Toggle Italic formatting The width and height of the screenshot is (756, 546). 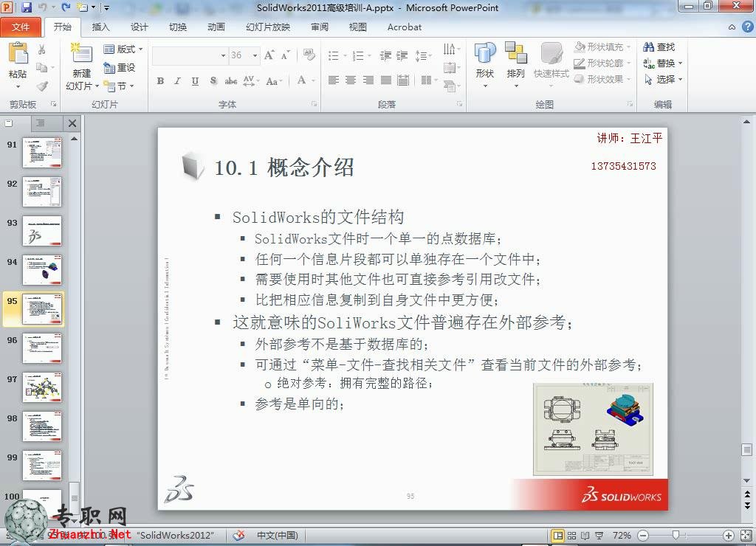coord(177,81)
